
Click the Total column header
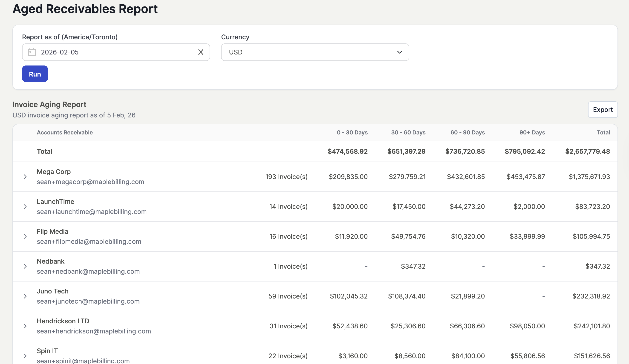pos(603,133)
